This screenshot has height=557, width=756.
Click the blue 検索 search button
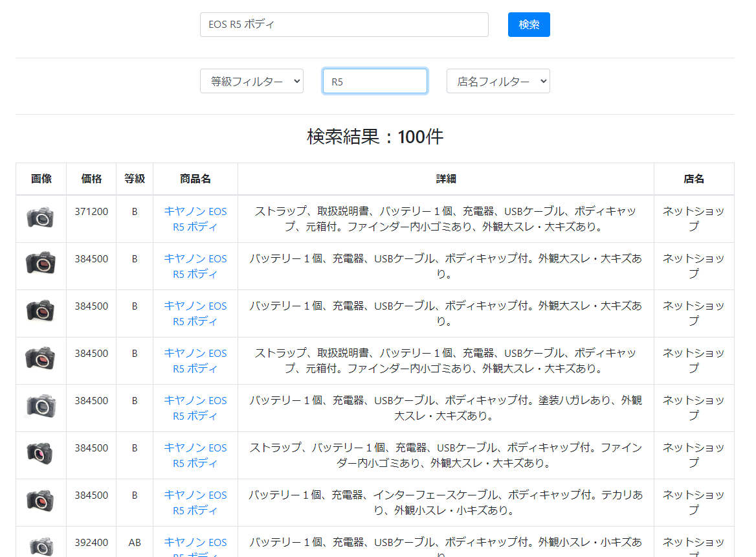(528, 25)
